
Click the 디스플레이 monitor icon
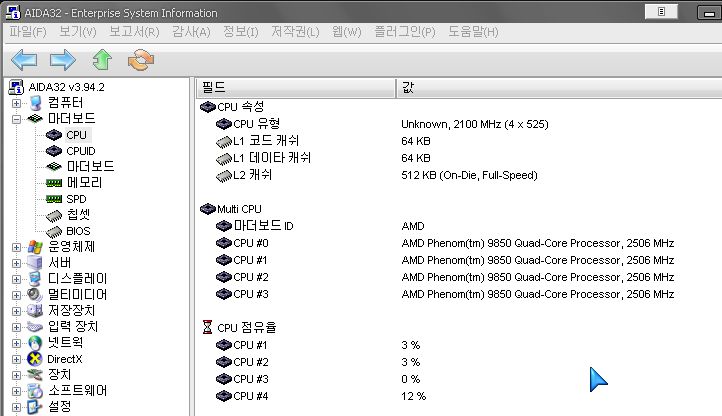pos(35,279)
